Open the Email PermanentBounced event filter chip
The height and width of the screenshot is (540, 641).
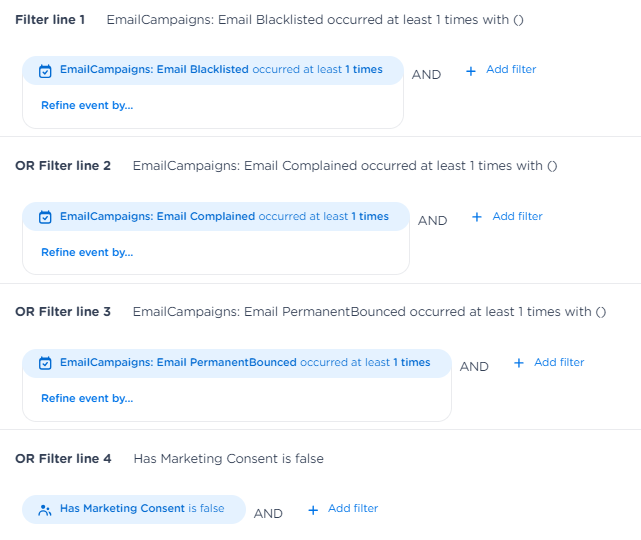pos(244,362)
